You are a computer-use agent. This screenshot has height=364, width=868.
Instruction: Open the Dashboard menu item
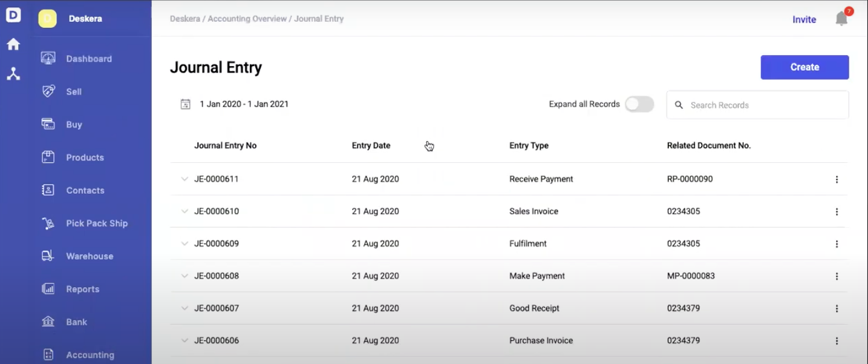click(x=89, y=59)
